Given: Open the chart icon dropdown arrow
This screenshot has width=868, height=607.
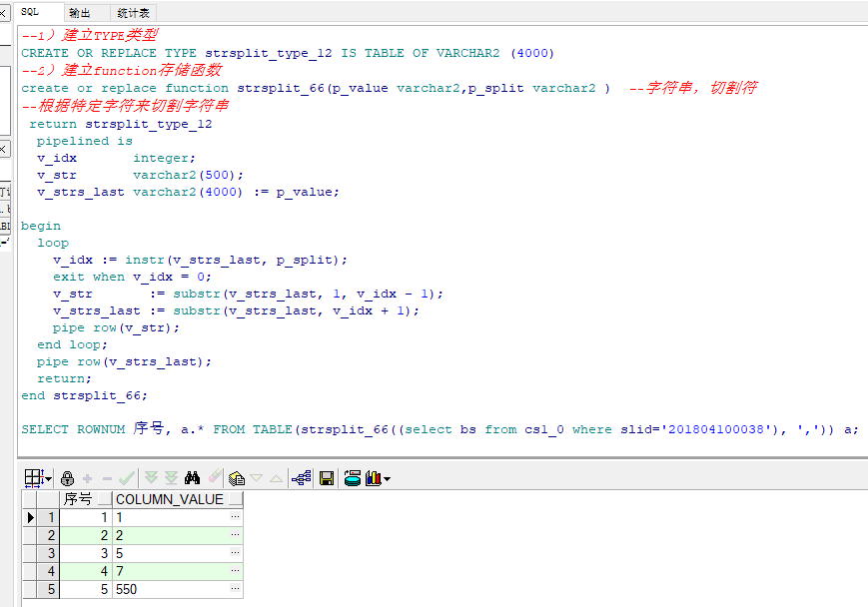Looking at the screenshot, I should pyautogui.click(x=387, y=479).
